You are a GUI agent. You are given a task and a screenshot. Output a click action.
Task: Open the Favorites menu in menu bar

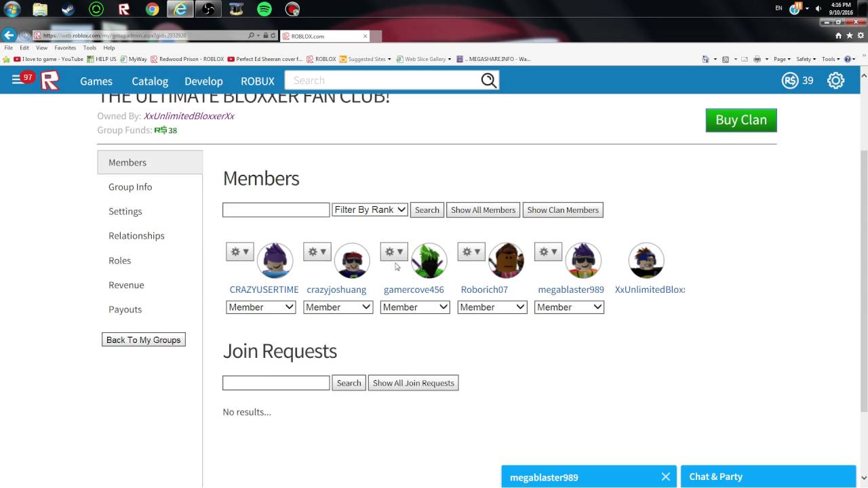(65, 48)
